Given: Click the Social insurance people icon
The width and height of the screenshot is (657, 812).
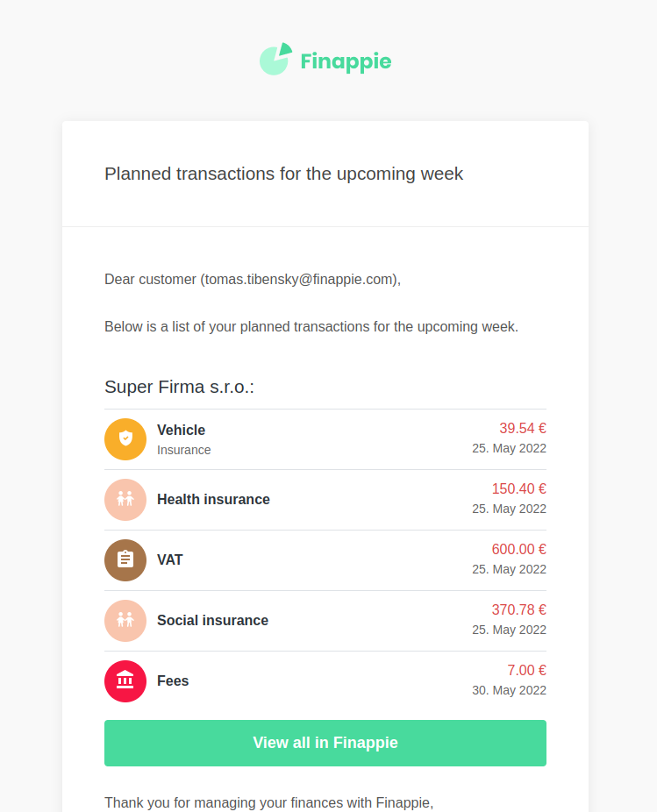Looking at the screenshot, I should [125, 621].
